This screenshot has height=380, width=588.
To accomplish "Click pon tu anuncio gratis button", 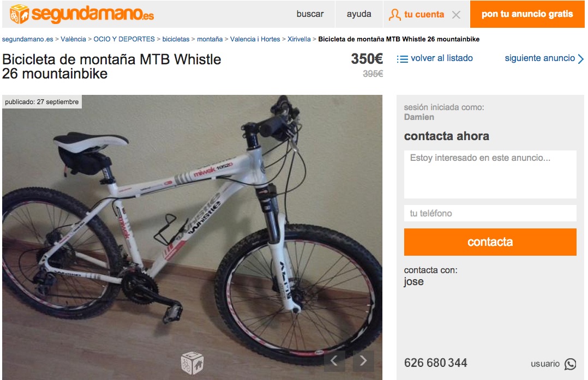I will click(527, 14).
